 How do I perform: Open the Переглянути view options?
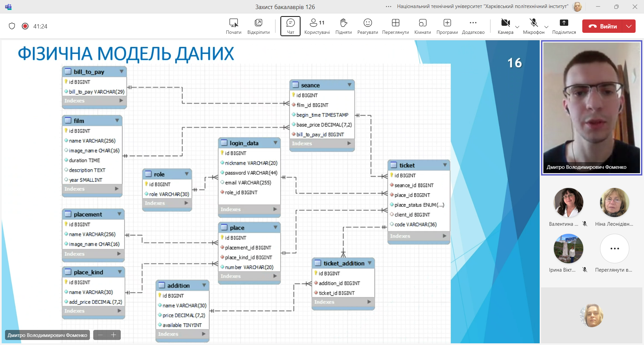click(x=395, y=26)
